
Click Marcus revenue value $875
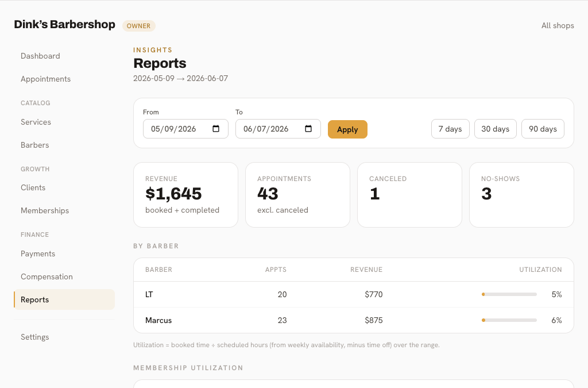(373, 320)
